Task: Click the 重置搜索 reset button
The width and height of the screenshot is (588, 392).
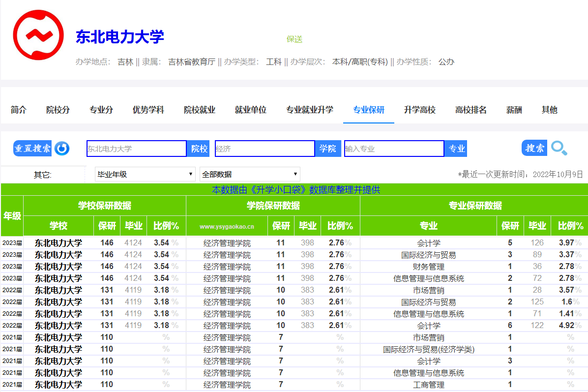Action: click(x=32, y=149)
